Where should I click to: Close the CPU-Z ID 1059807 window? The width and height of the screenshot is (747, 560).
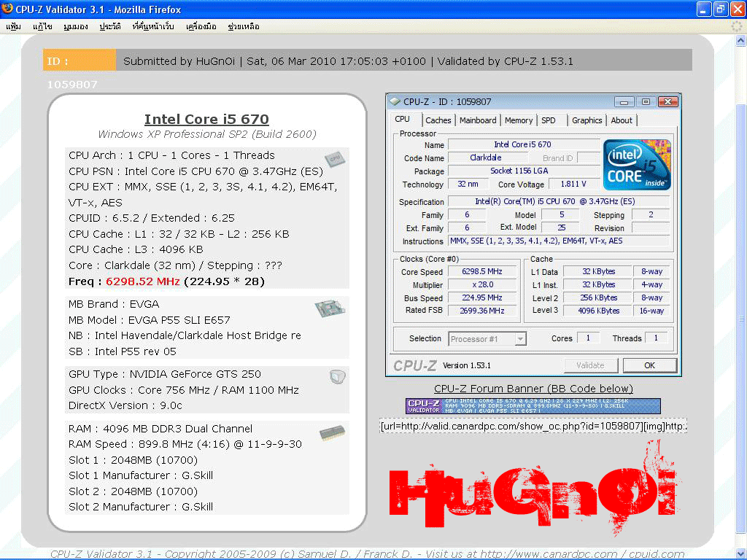(x=668, y=101)
